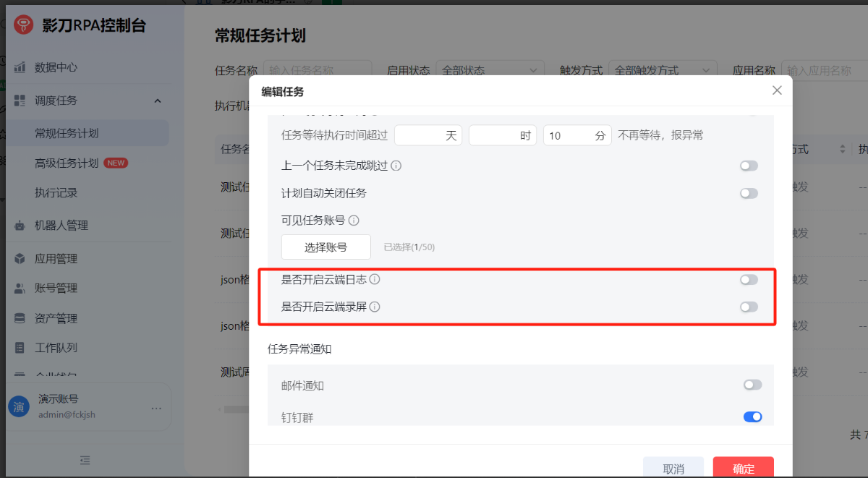Select 常规任务计划 in sidebar
The image size is (868, 478).
tap(87, 133)
